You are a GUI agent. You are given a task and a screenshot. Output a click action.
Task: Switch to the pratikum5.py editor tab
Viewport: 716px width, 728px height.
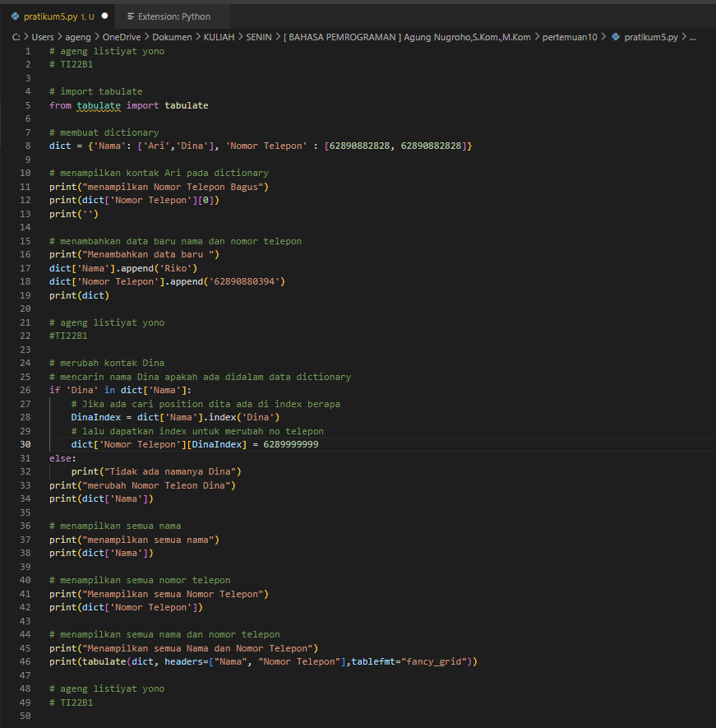pos(58,16)
